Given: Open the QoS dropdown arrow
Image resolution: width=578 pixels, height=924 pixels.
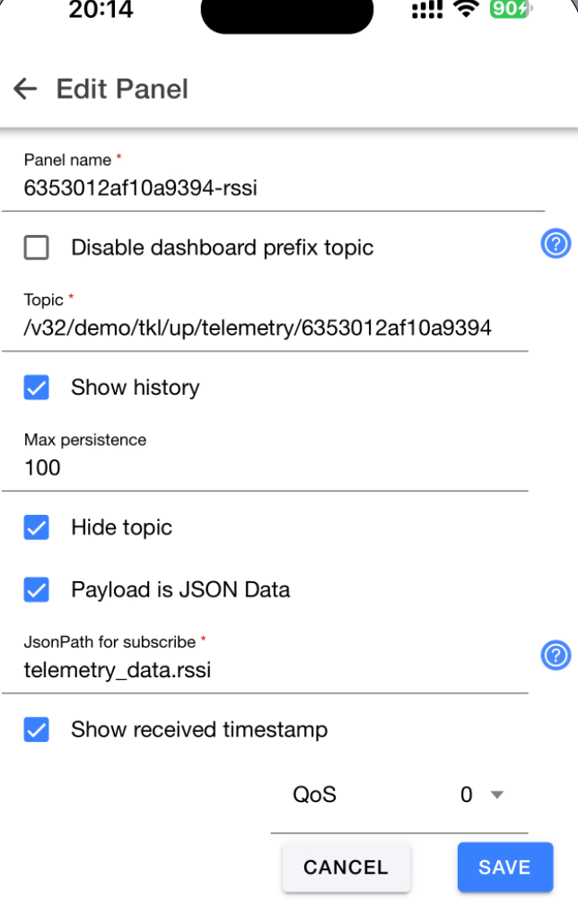Looking at the screenshot, I should coord(497,795).
